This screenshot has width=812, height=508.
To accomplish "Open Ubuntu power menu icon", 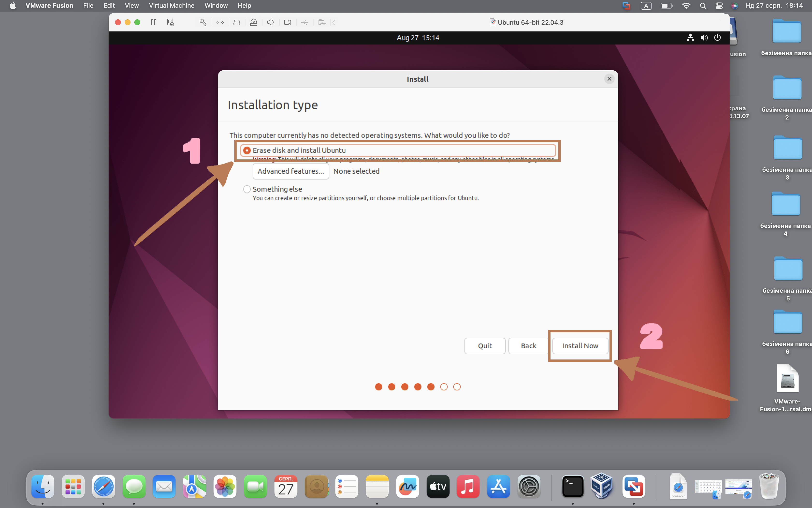I will click(717, 38).
